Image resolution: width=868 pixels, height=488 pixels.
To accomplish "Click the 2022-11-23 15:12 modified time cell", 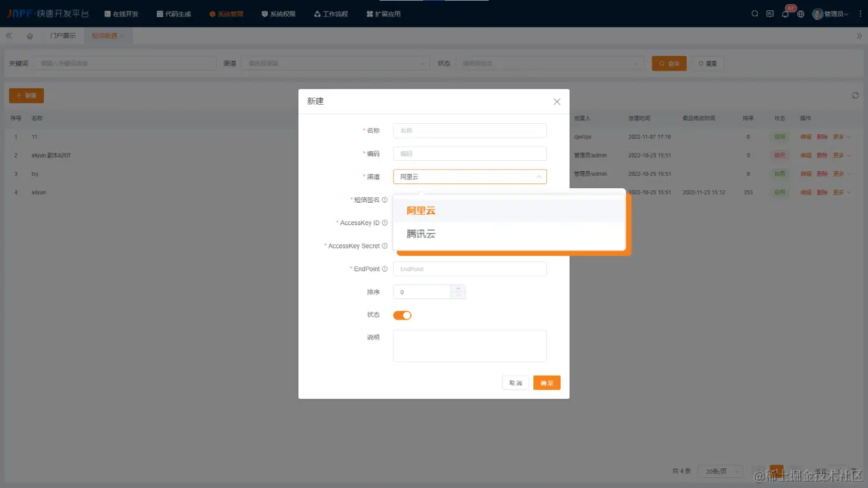I will (x=704, y=192).
